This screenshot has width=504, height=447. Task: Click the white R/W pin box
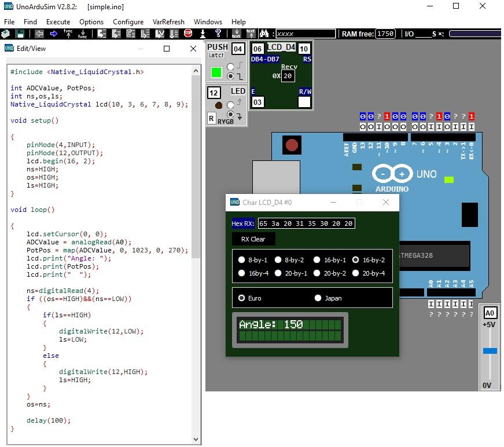point(304,102)
